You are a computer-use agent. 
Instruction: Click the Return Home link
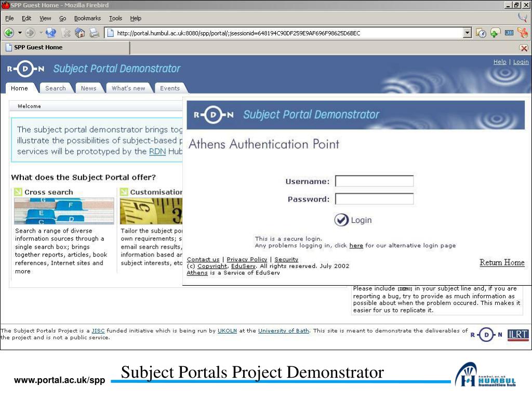[x=502, y=262]
